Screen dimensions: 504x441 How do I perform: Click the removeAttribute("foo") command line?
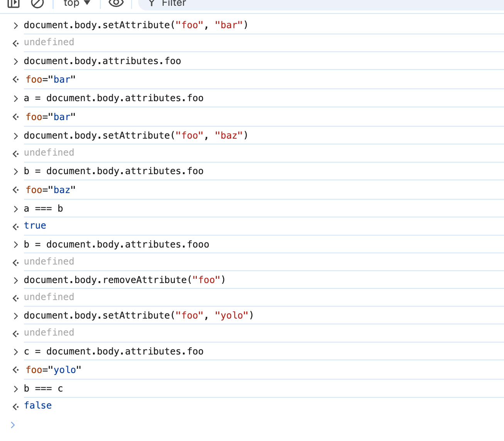click(124, 280)
